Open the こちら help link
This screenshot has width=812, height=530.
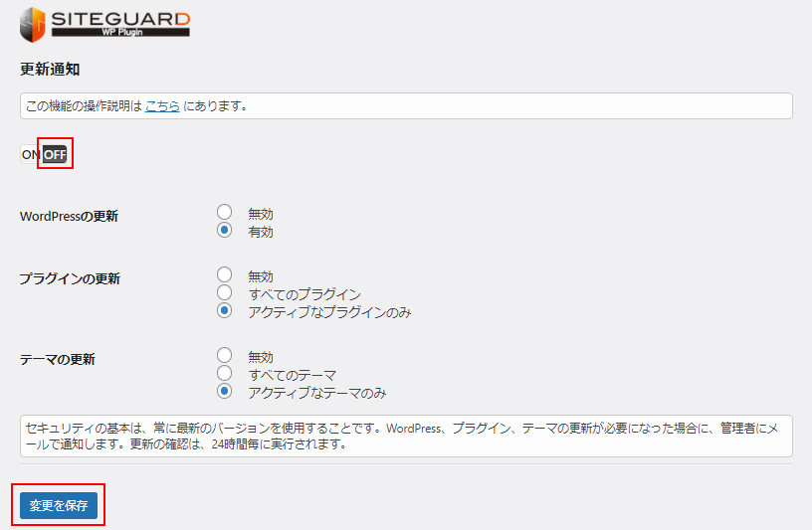[x=162, y=106]
